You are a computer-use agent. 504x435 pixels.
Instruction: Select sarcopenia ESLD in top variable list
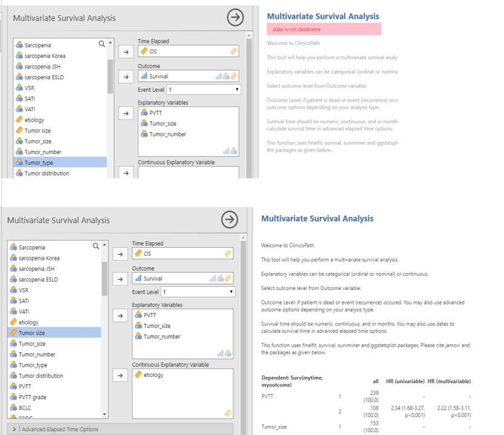point(60,77)
